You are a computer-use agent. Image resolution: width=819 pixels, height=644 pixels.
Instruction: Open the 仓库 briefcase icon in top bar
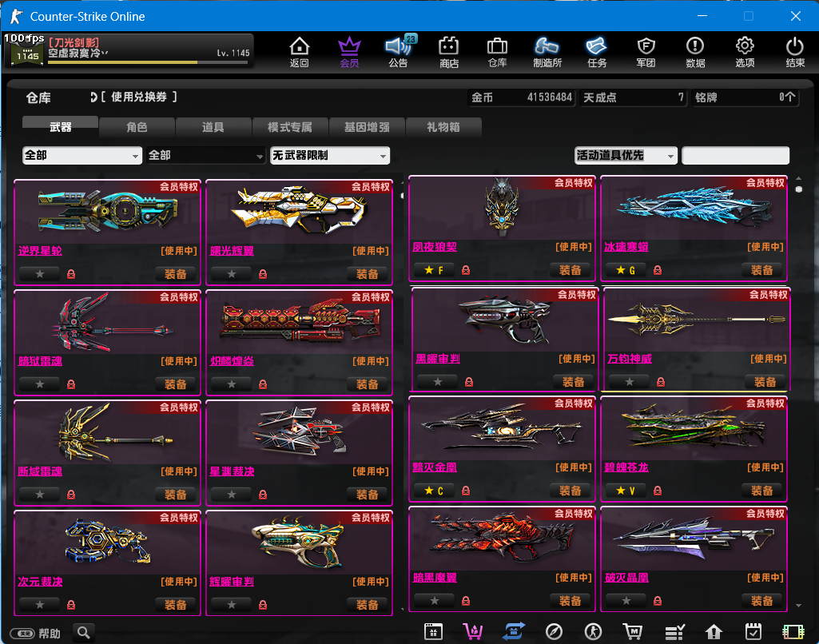click(x=497, y=52)
